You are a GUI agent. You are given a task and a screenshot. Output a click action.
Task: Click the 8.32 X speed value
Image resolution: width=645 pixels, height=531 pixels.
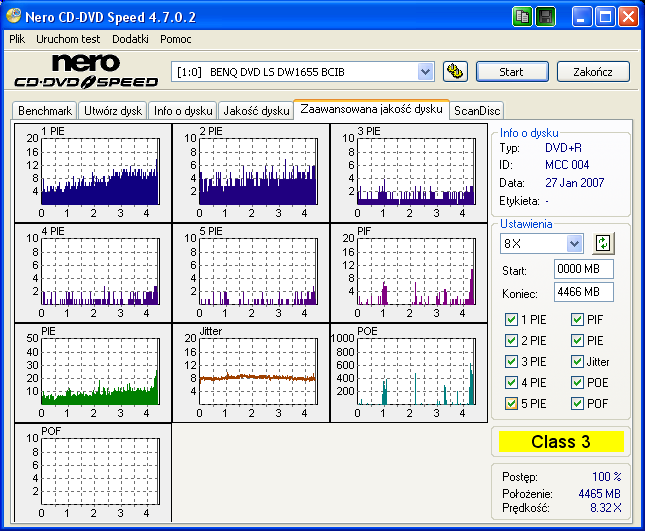coord(606,508)
